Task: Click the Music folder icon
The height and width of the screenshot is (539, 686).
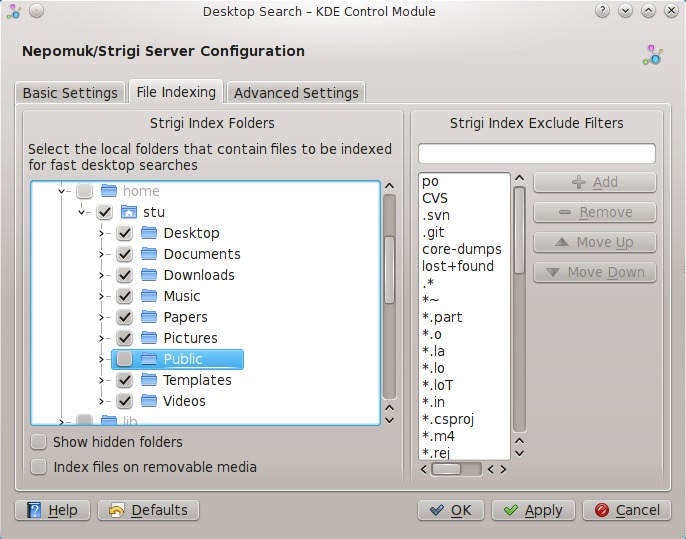Action: [x=149, y=296]
